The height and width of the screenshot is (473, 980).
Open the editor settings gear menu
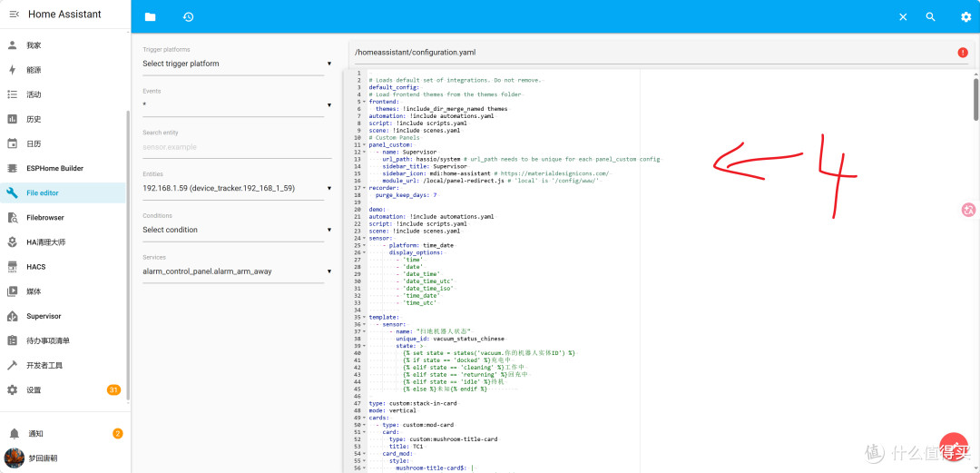click(965, 17)
